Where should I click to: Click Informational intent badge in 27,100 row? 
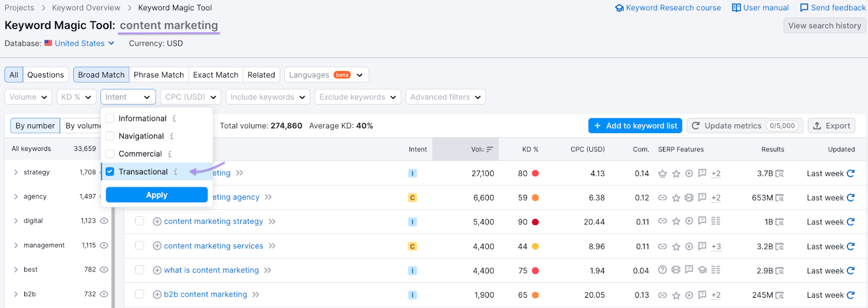(412, 174)
